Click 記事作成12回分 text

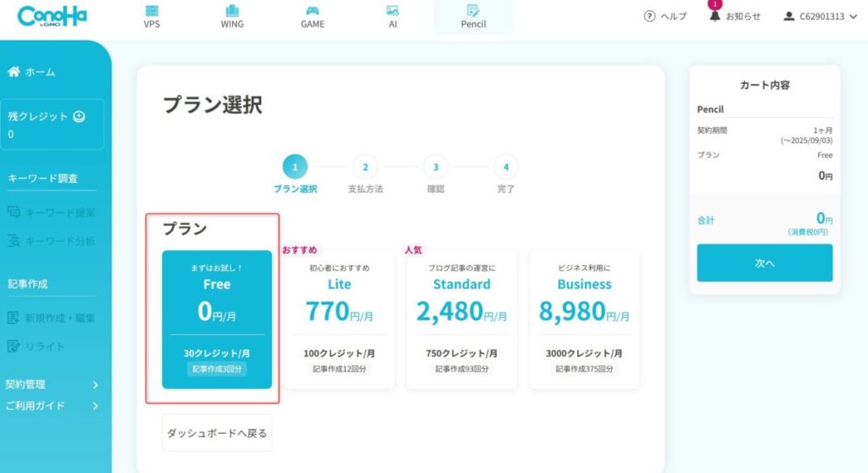click(x=339, y=369)
